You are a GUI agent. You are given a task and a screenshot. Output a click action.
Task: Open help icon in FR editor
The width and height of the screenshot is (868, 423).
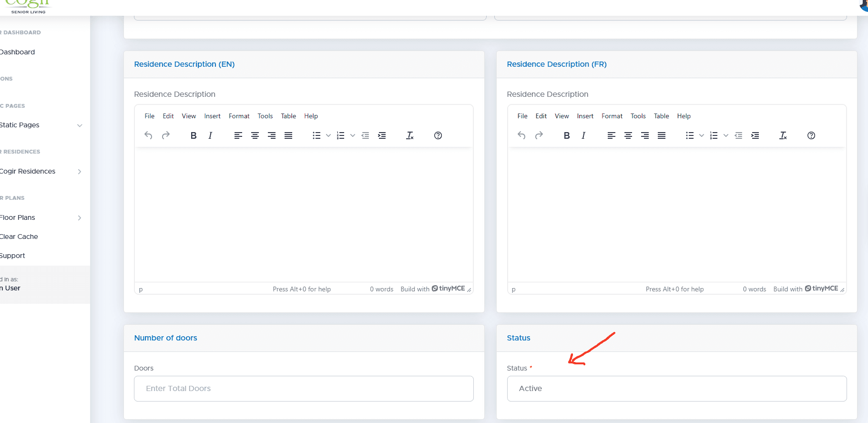pos(811,135)
